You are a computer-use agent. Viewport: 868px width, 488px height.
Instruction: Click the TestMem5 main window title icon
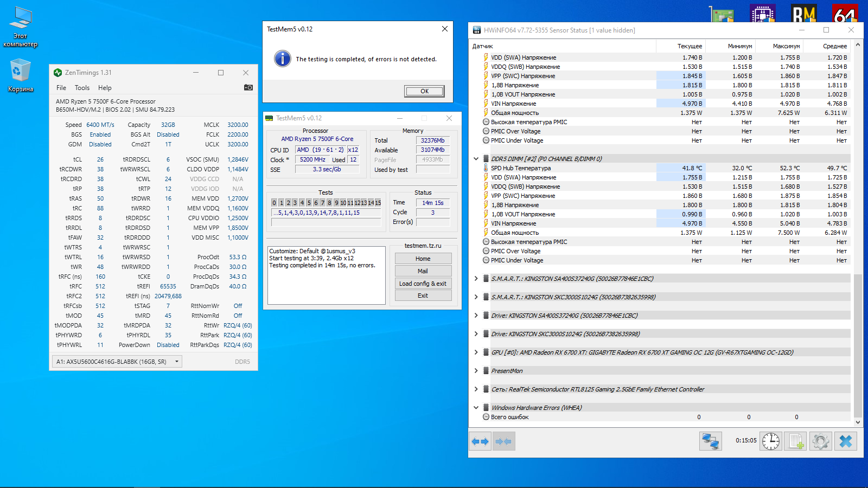(x=269, y=118)
